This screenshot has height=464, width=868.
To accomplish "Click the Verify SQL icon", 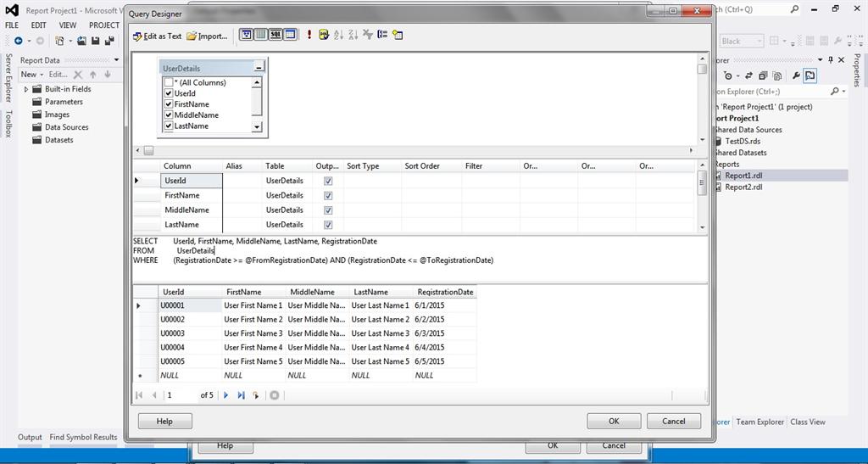I will [x=324, y=35].
